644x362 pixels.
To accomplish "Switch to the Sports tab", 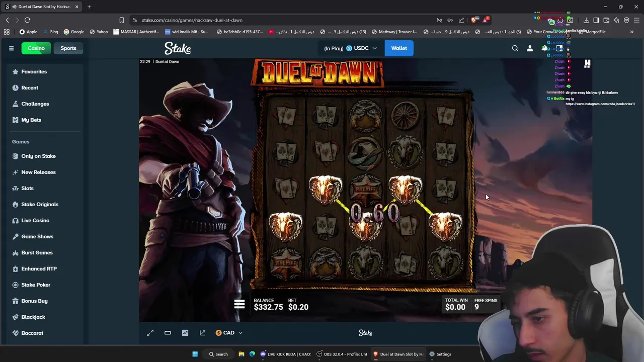I will pos(68,48).
